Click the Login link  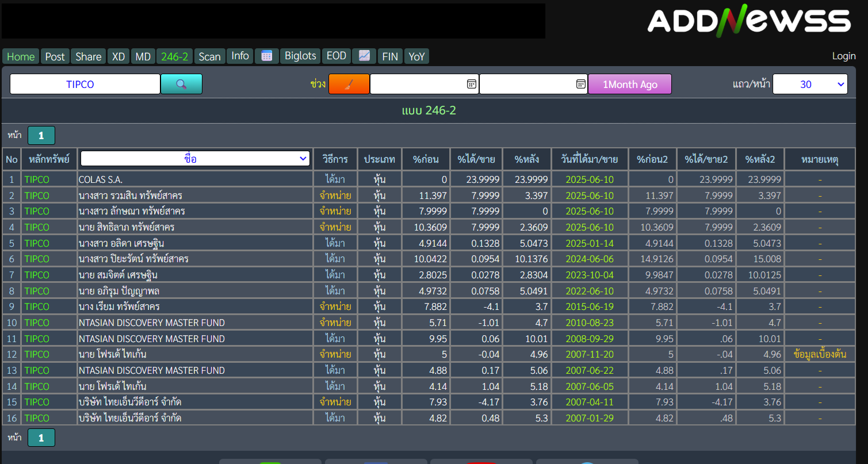click(x=844, y=56)
